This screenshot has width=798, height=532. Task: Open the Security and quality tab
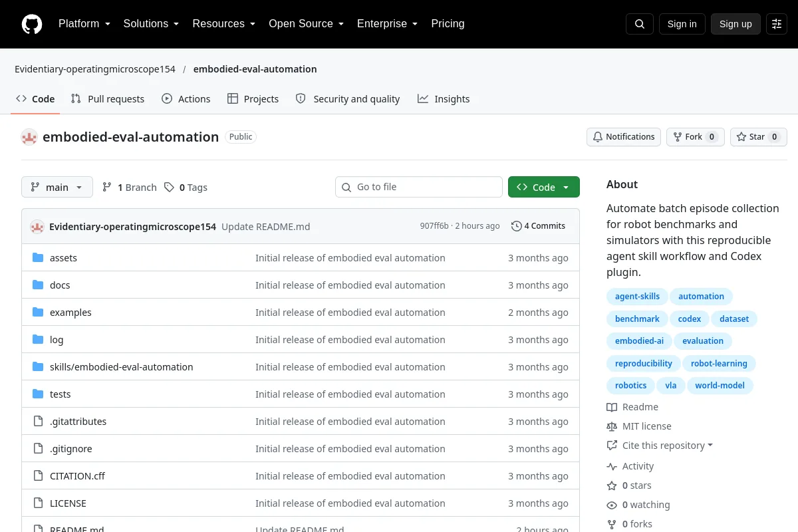(348, 99)
